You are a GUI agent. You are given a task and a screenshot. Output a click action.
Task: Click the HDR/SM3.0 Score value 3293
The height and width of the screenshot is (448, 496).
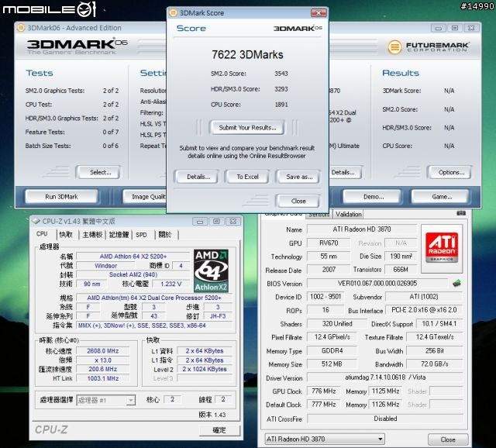[281, 89]
